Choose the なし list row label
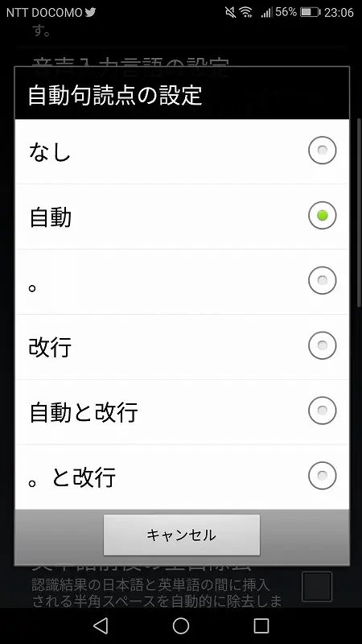 50,151
